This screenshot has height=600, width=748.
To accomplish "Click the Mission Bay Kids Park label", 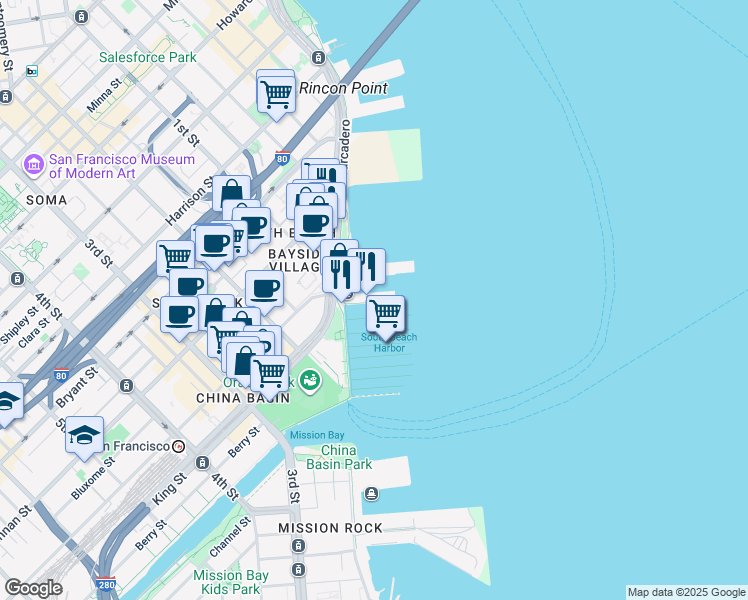I will click(230, 582).
